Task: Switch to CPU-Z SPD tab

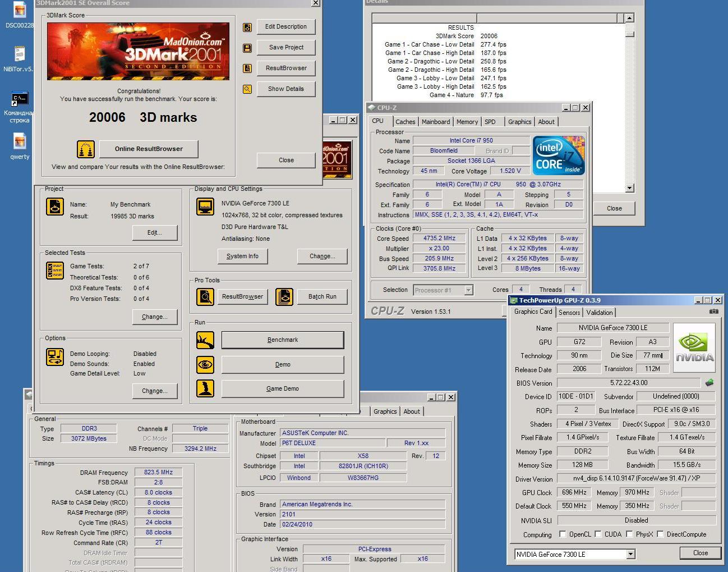Action: coord(490,122)
